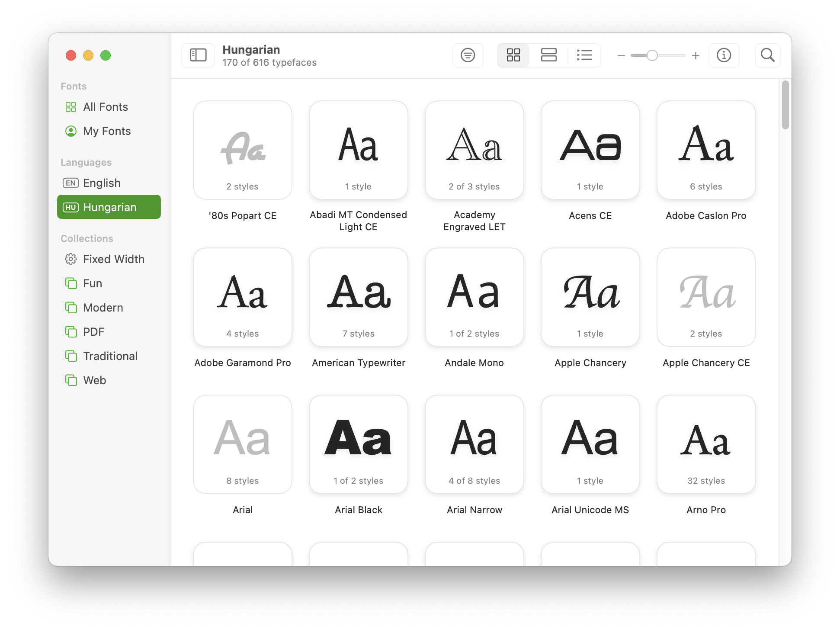Click the Fixed Width gear icon
The width and height of the screenshot is (840, 630).
click(x=71, y=259)
